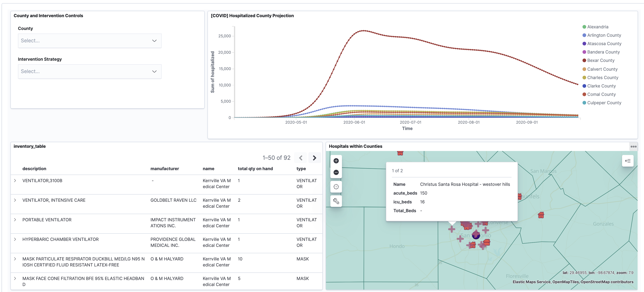Click the total qty on hand header

pyautogui.click(x=255, y=169)
